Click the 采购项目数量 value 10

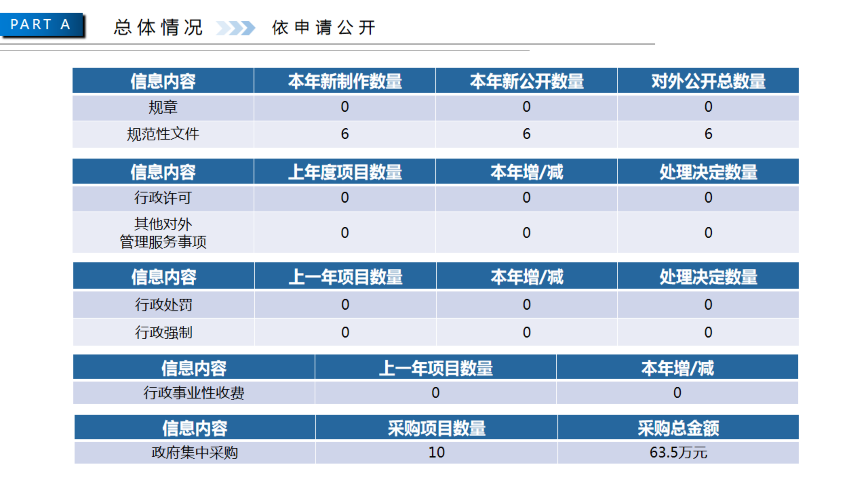[x=436, y=452]
